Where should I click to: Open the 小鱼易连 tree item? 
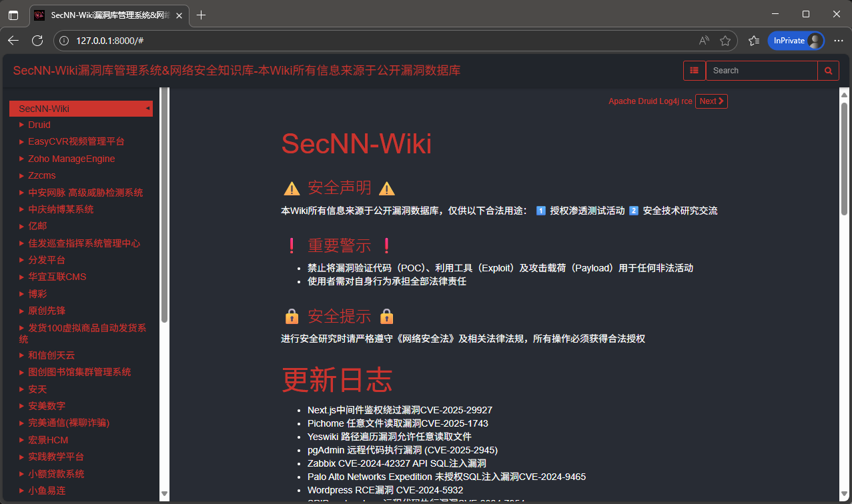[x=42, y=491]
